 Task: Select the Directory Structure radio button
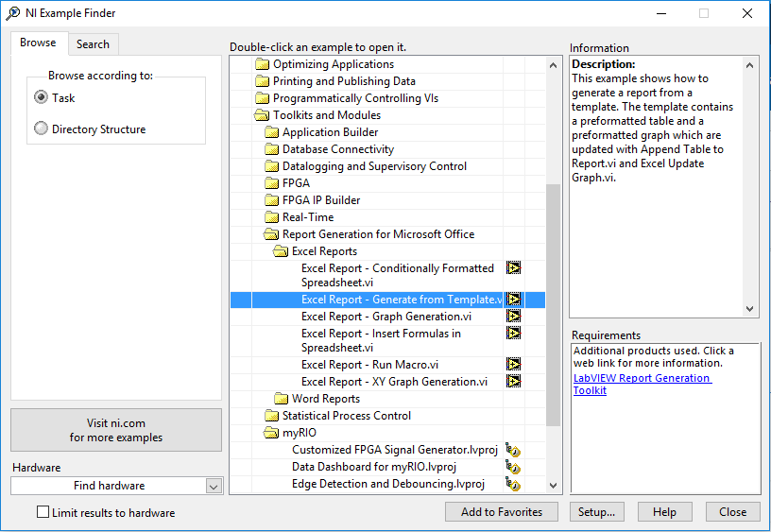(x=41, y=129)
